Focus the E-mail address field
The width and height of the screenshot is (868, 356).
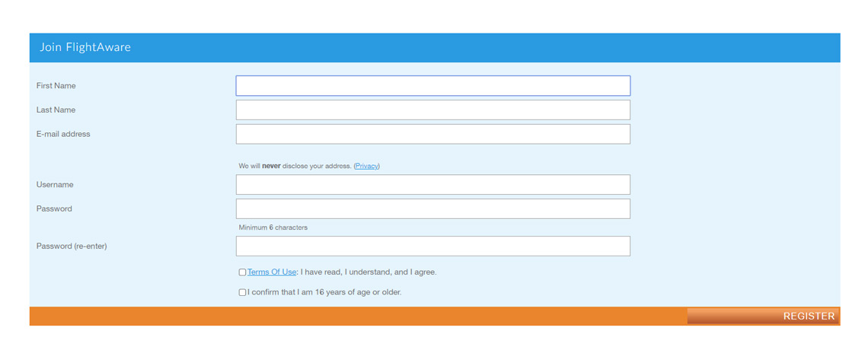(433, 135)
